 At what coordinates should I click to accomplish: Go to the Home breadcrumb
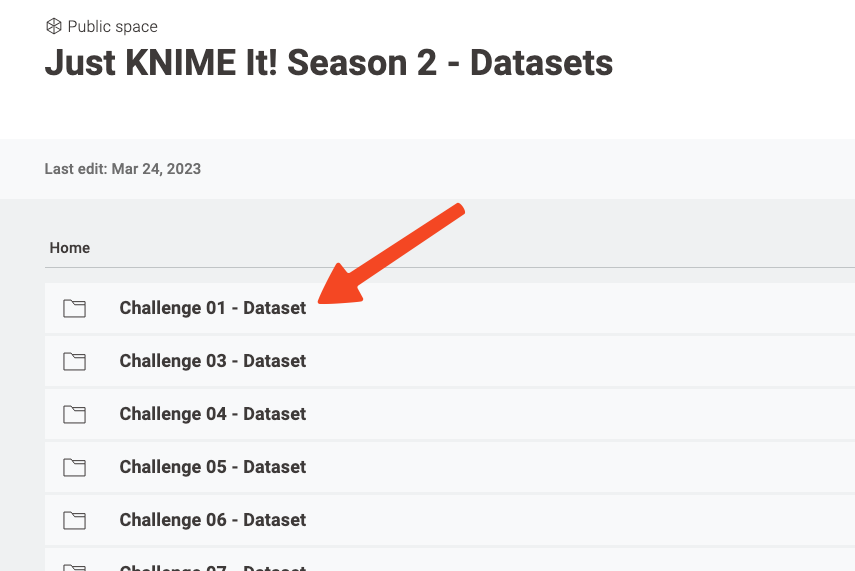pos(70,248)
